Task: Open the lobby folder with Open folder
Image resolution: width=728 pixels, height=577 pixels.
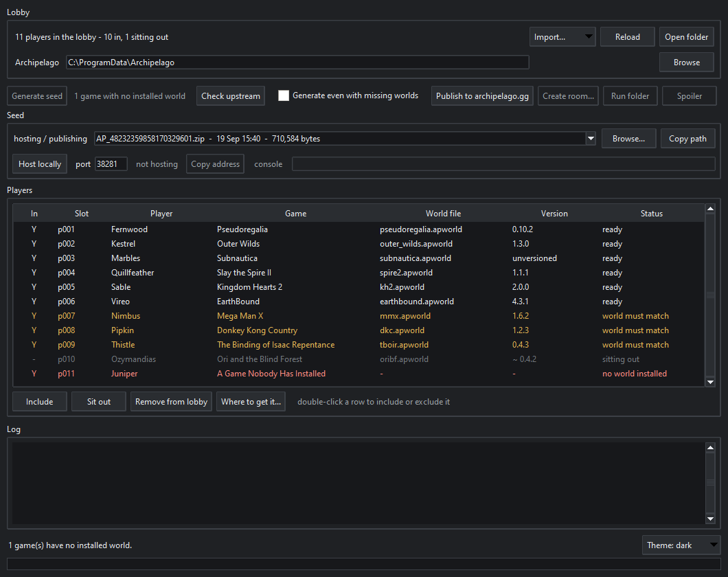Action: tap(686, 36)
